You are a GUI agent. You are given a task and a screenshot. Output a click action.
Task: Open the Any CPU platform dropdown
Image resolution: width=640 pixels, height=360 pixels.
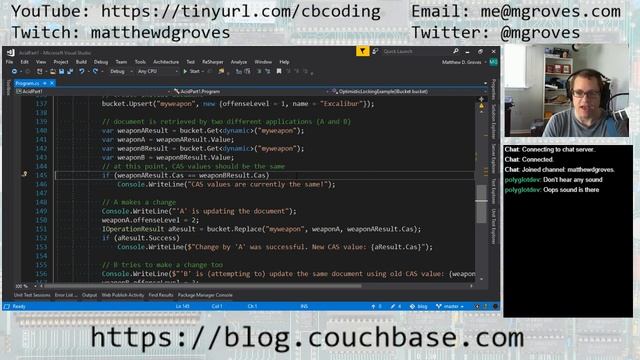(158, 71)
